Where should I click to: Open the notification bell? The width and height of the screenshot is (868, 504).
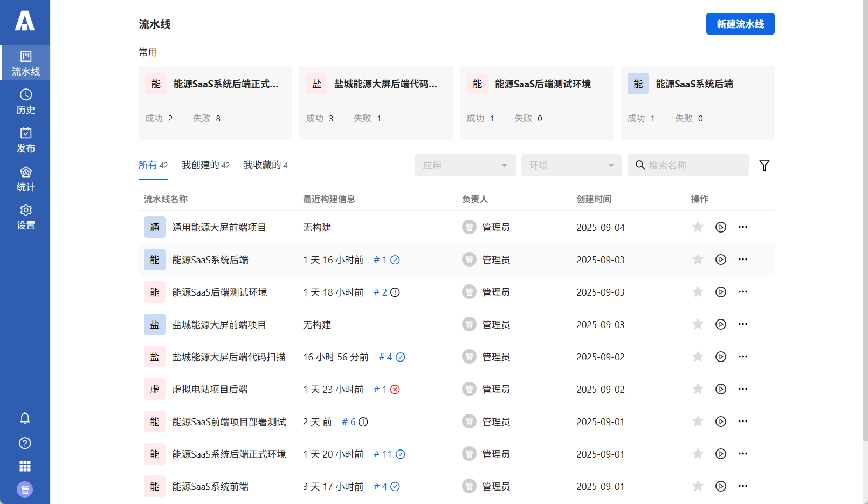(x=25, y=418)
